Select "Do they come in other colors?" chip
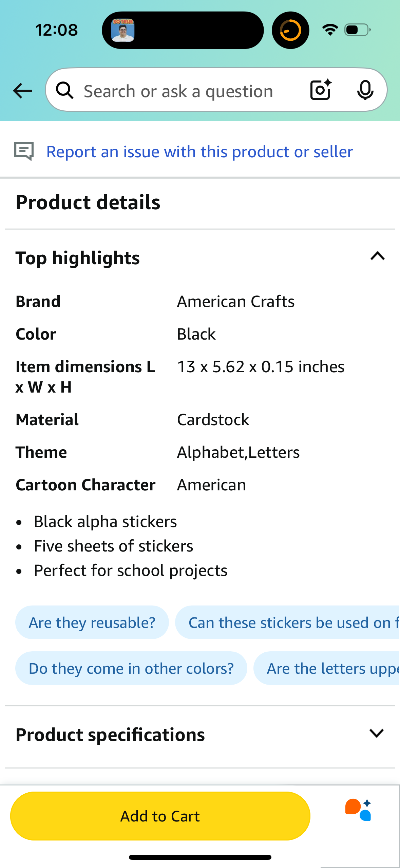This screenshot has width=400, height=868. pyautogui.click(x=131, y=668)
